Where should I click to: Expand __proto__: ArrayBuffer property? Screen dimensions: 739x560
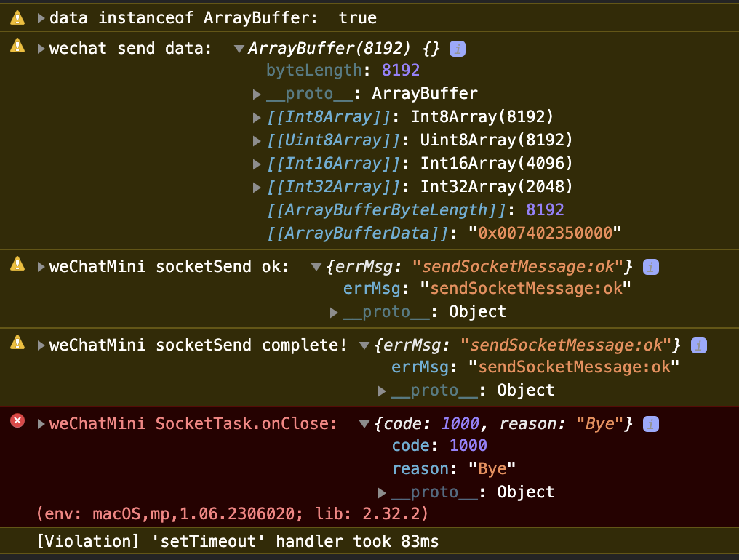257,95
